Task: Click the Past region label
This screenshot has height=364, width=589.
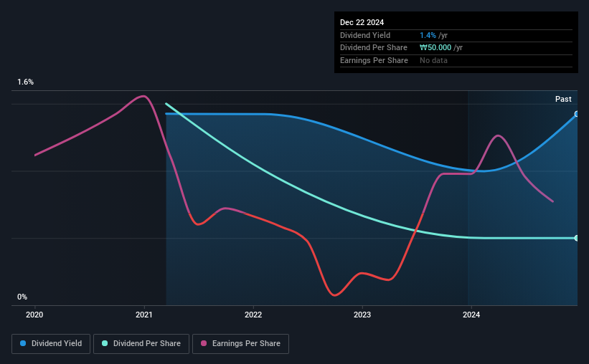Action: pyautogui.click(x=563, y=99)
